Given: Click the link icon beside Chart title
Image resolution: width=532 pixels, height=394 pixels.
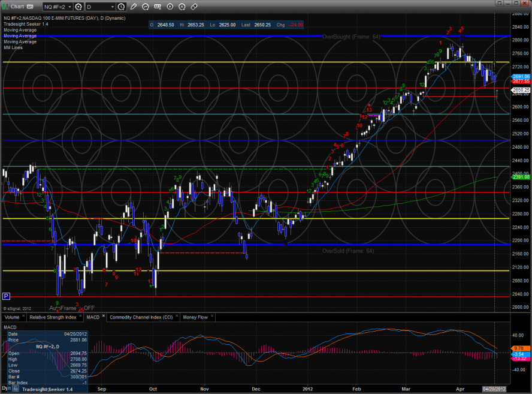Looking at the screenshot, I should pyautogui.click(x=30, y=7).
